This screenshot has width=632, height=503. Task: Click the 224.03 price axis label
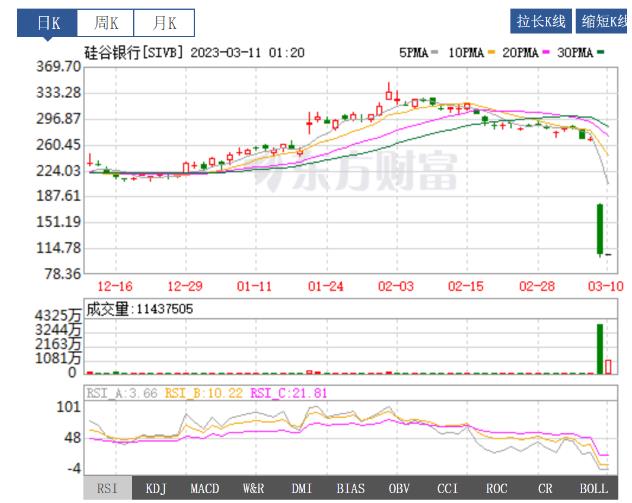tap(59, 170)
